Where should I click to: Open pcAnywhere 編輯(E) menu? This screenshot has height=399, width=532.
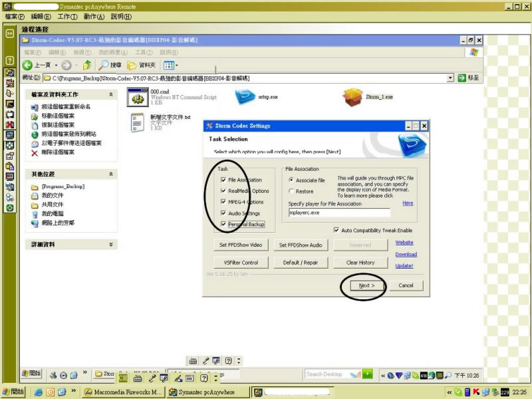41,17
